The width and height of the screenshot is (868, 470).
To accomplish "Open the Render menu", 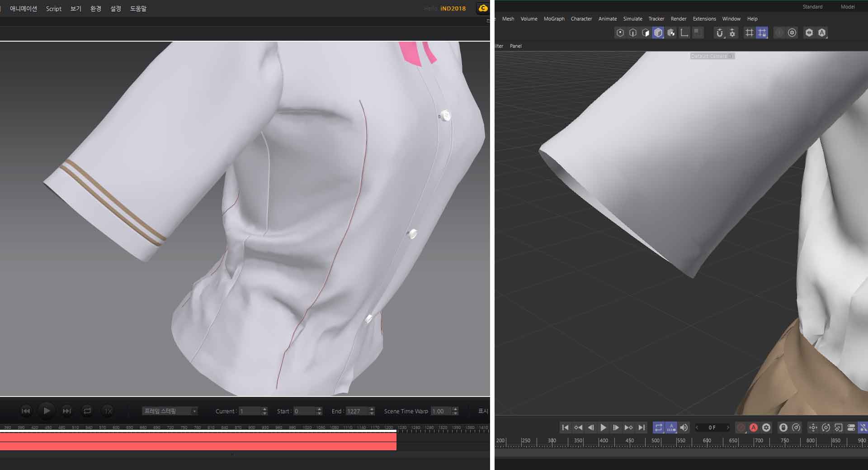I will (679, 19).
